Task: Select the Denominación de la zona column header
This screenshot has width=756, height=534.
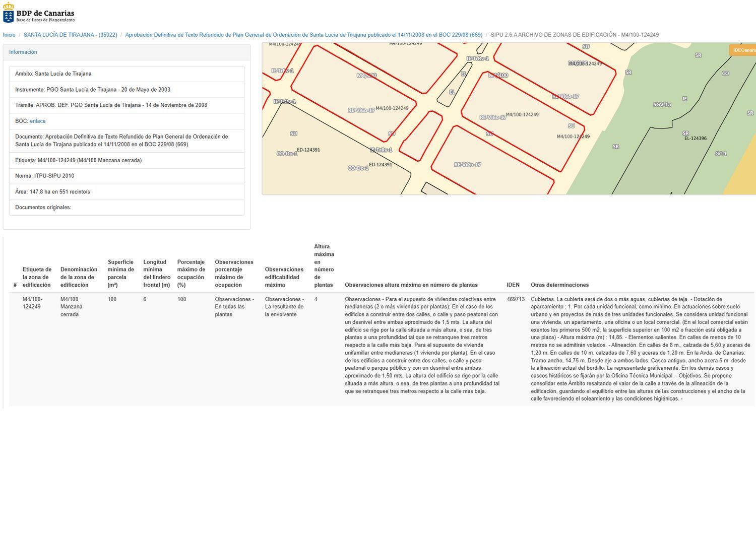Action: [x=79, y=277]
